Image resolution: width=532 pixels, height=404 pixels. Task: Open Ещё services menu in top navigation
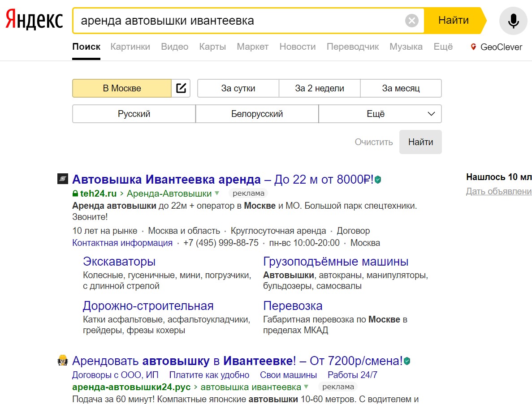443,47
